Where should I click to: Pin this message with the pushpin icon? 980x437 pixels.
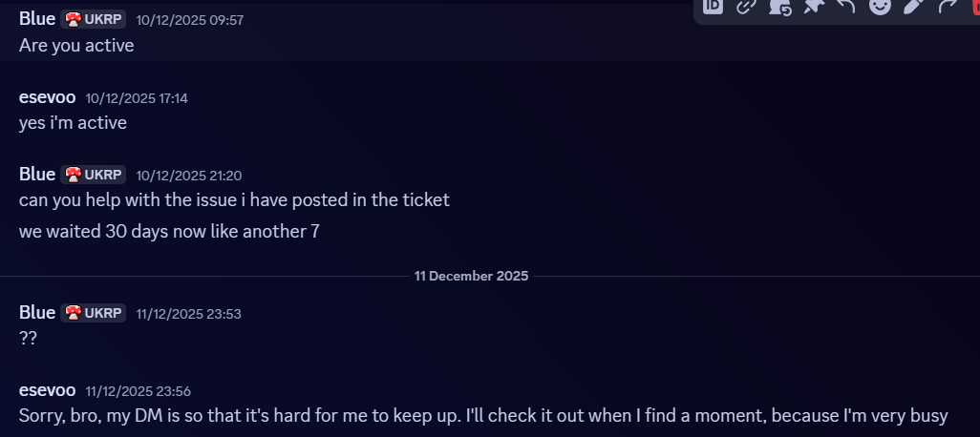point(813,6)
